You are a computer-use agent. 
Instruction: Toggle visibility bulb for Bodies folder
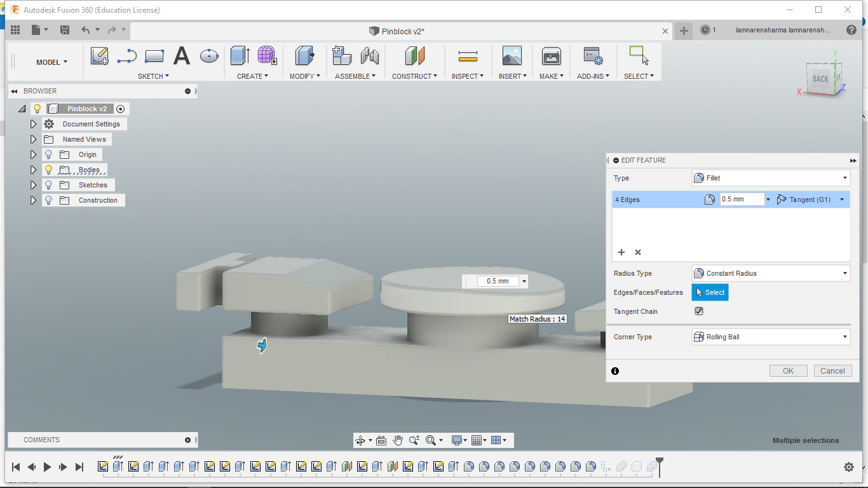[48, 170]
